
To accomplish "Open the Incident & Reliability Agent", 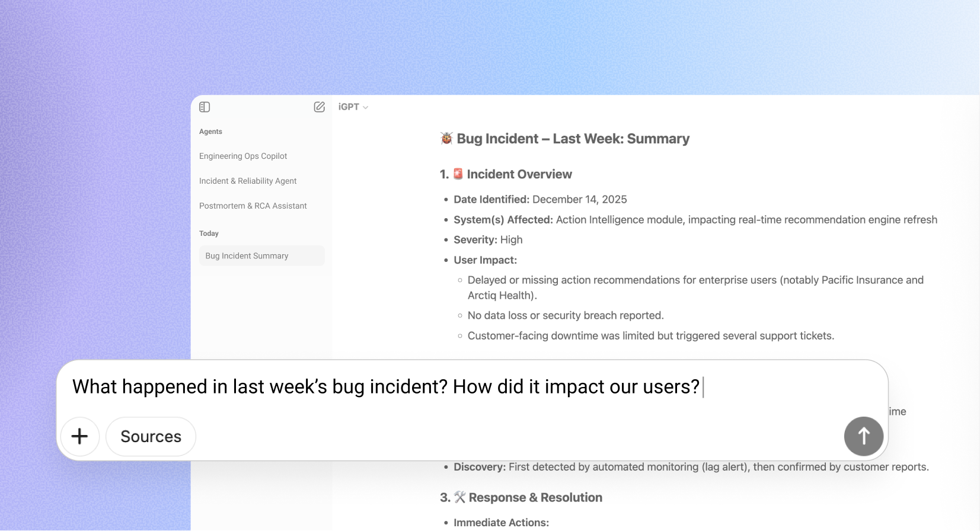I will click(248, 181).
